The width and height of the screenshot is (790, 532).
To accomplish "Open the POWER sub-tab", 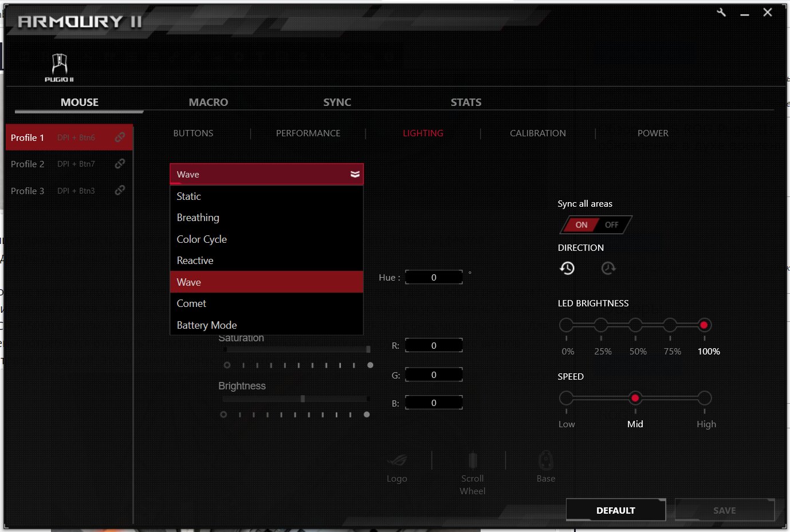I will [x=653, y=133].
